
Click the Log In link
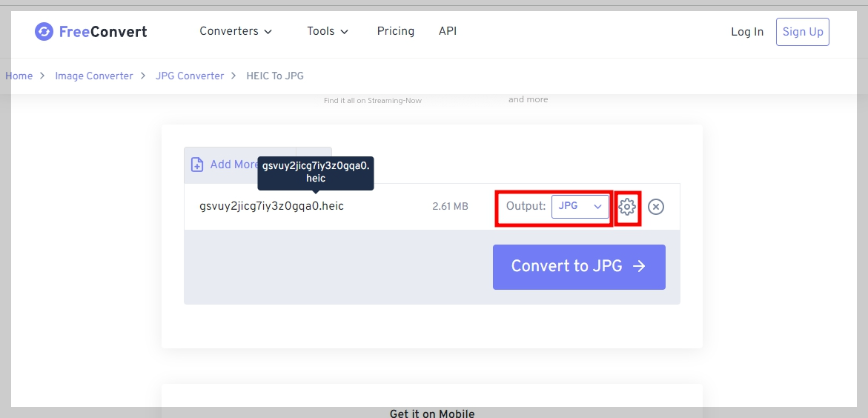(746, 32)
